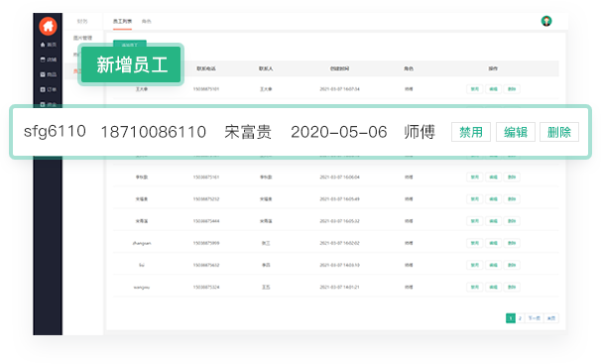
Task: Disable the employee with phone 15038875161
Action: [474, 177]
